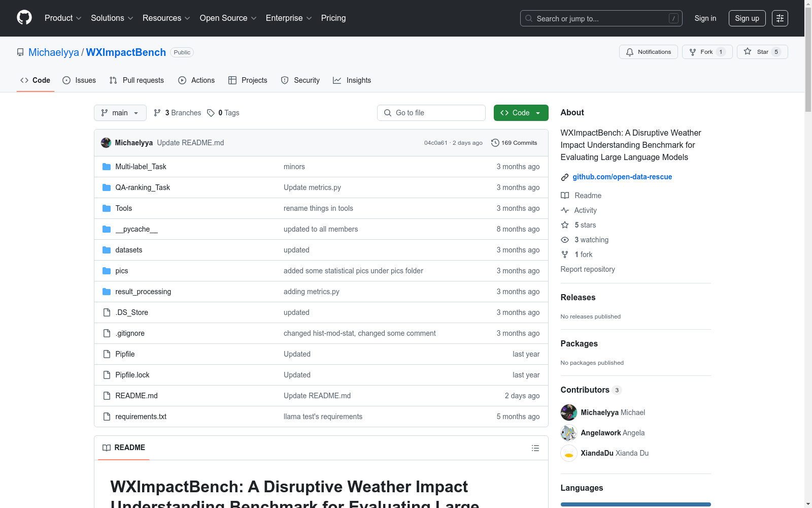
Task: Click the .gitignore file icon
Action: (x=107, y=333)
